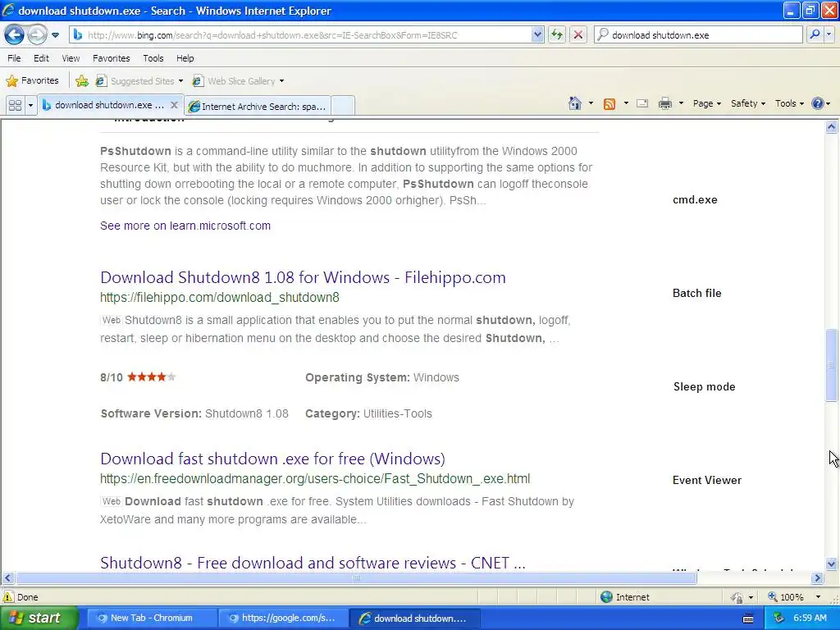
Task: Close the download shutdown.exe tab
Action: point(174,105)
